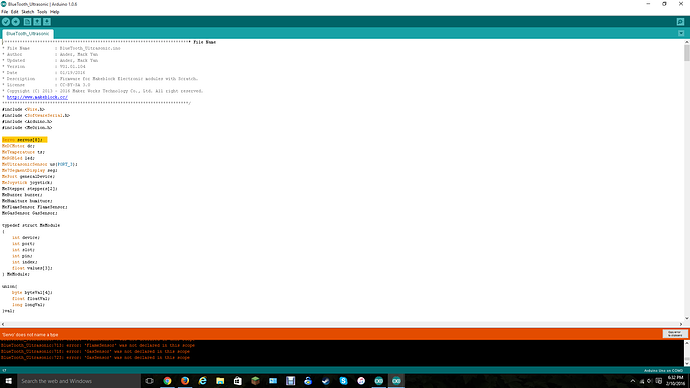Expand the tab options dropdown arrow
Image resolution: width=690 pixels, height=388 pixels.
pos(681,33)
